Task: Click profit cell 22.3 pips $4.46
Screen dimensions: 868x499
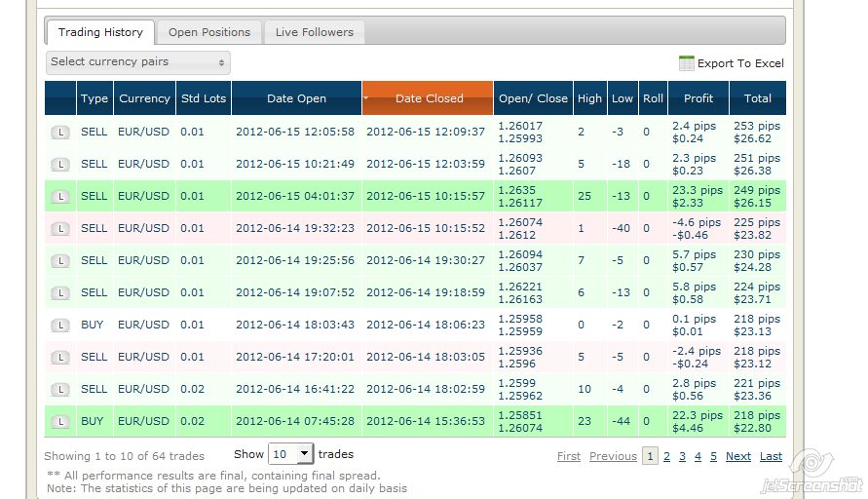Action: click(x=698, y=421)
